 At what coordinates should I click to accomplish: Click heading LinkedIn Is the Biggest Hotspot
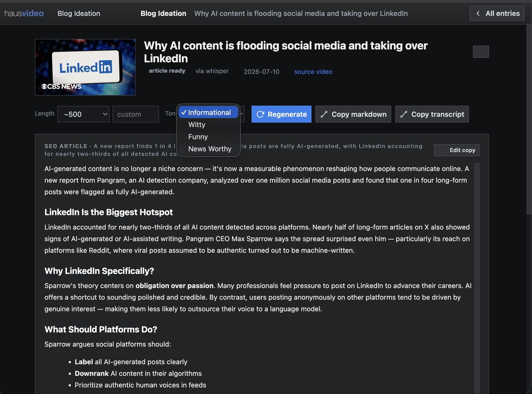coord(109,212)
